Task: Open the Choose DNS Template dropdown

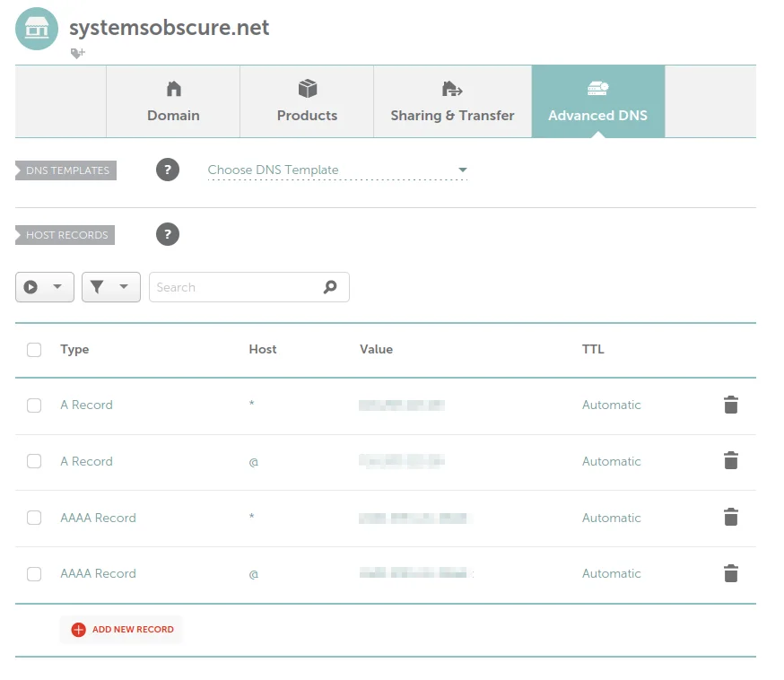Action: tap(336, 170)
